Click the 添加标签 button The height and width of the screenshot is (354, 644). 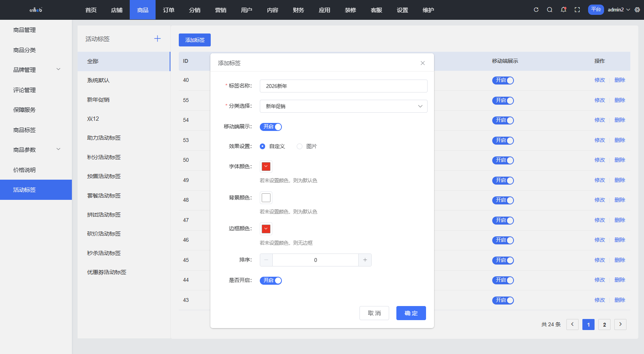(195, 40)
